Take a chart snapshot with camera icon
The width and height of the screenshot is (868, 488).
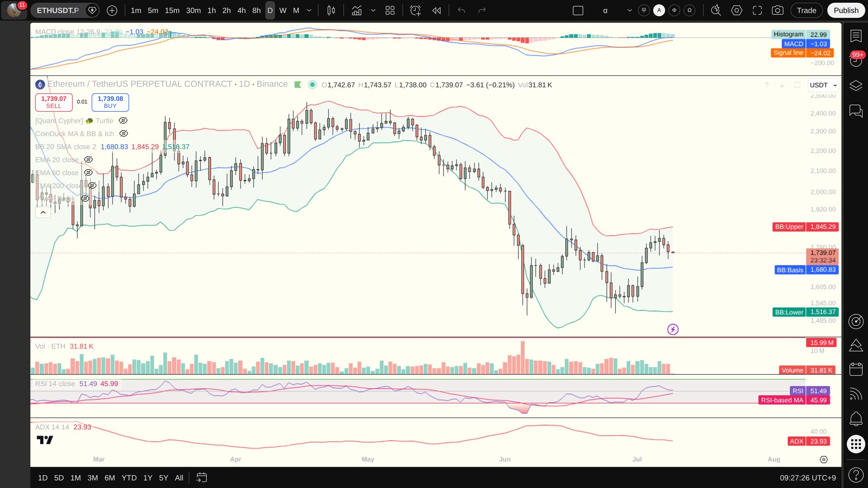pos(777,10)
